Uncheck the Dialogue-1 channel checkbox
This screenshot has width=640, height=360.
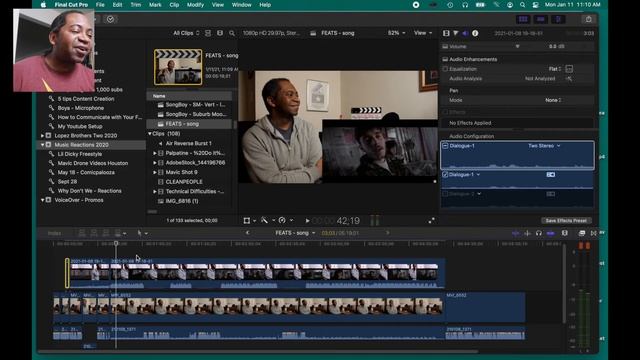pyautogui.click(x=445, y=175)
